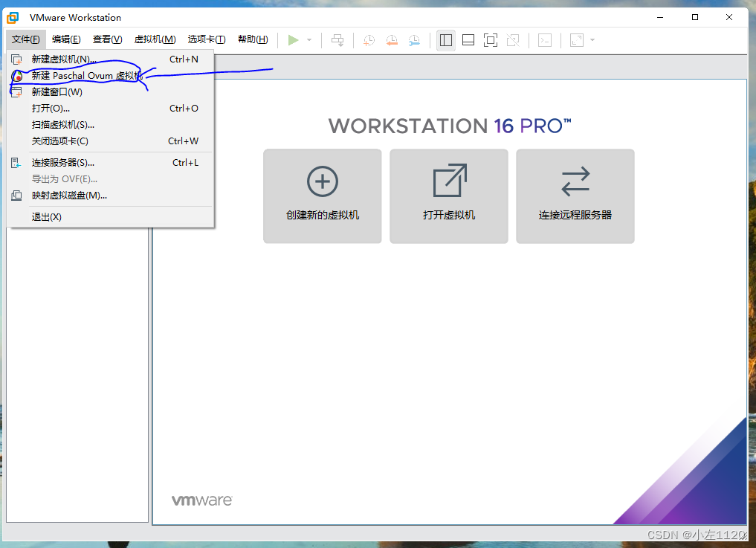Click the unity mode toolbar icon
Screen dimensions: 756x548
point(513,40)
